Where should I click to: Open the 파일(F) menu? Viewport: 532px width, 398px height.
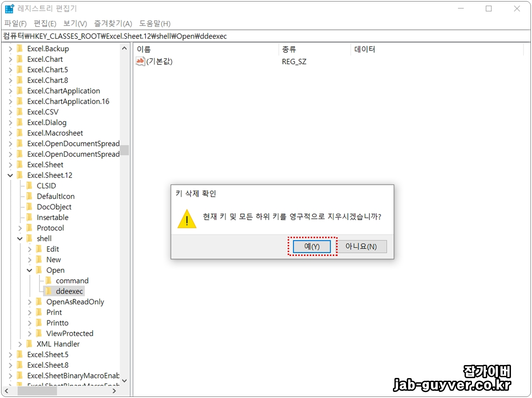click(x=15, y=24)
